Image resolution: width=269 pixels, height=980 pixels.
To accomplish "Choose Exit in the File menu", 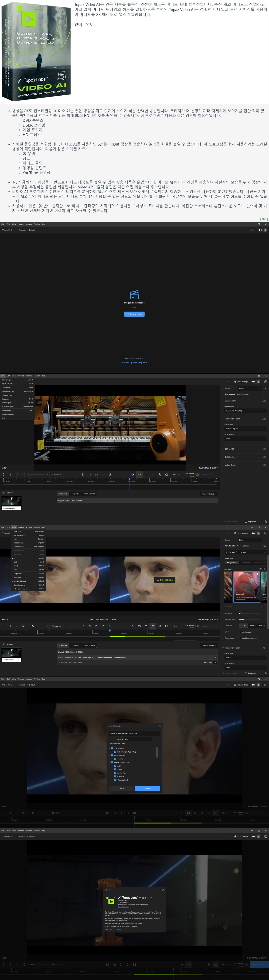I will (x=17, y=418).
